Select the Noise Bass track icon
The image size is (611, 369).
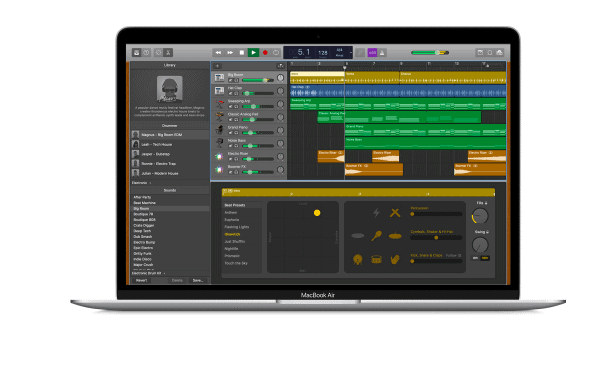point(219,143)
